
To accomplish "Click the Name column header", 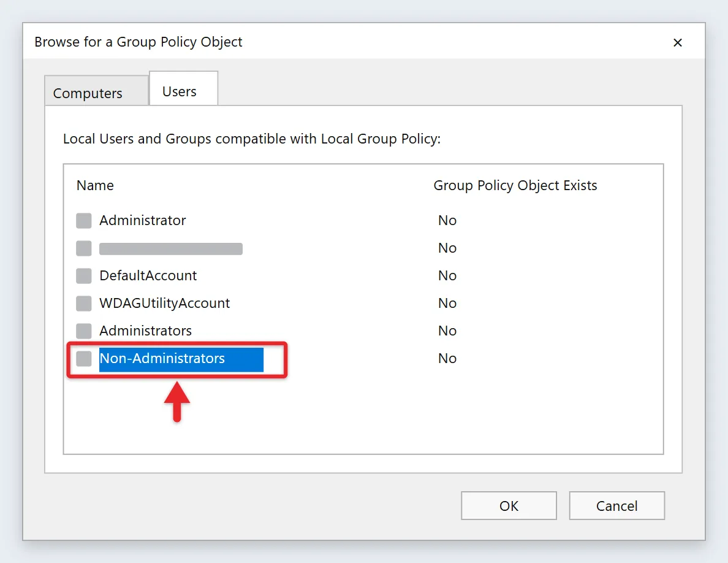I will (x=95, y=185).
